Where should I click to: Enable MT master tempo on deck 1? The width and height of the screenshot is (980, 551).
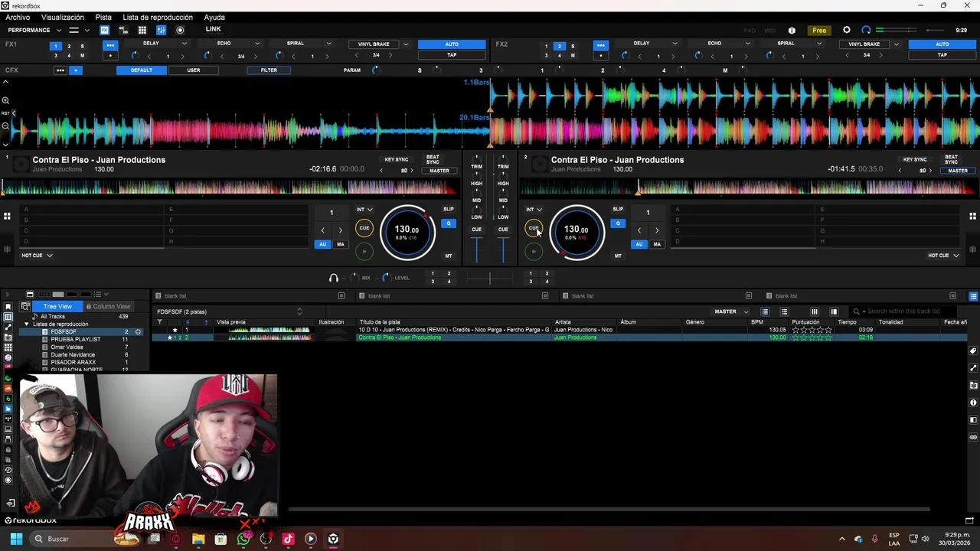pos(449,256)
